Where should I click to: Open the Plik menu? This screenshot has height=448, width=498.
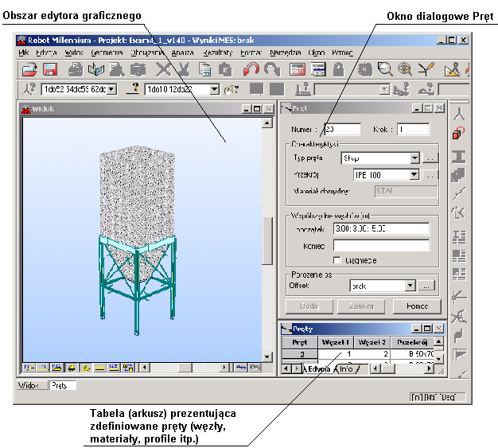pos(24,53)
